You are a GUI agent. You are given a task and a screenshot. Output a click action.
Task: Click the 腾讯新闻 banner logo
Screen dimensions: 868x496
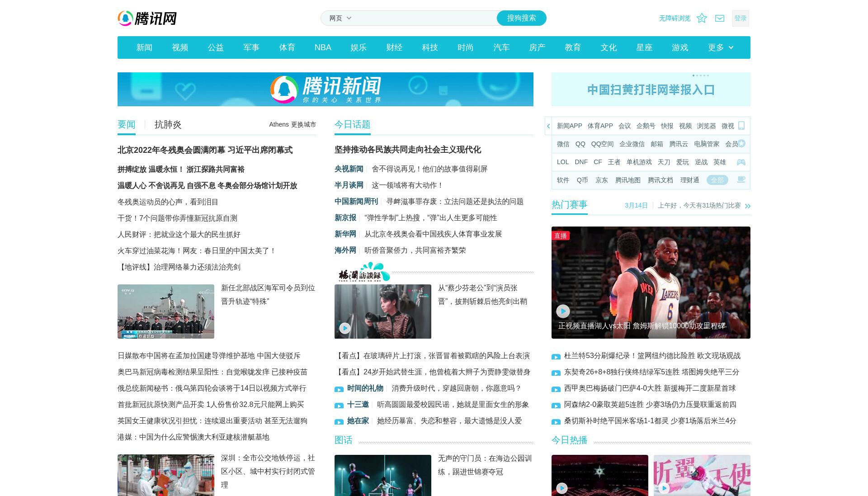(325, 90)
